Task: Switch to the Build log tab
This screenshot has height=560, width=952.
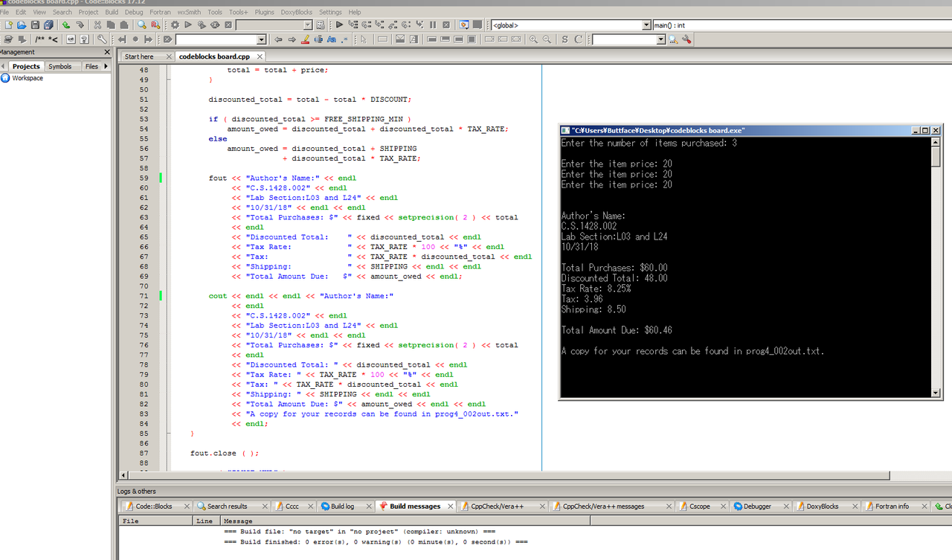Action: tap(342, 506)
